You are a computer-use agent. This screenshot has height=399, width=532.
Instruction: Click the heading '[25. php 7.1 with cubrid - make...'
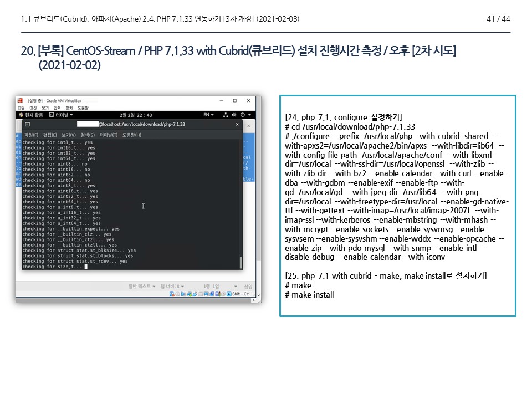(386, 276)
